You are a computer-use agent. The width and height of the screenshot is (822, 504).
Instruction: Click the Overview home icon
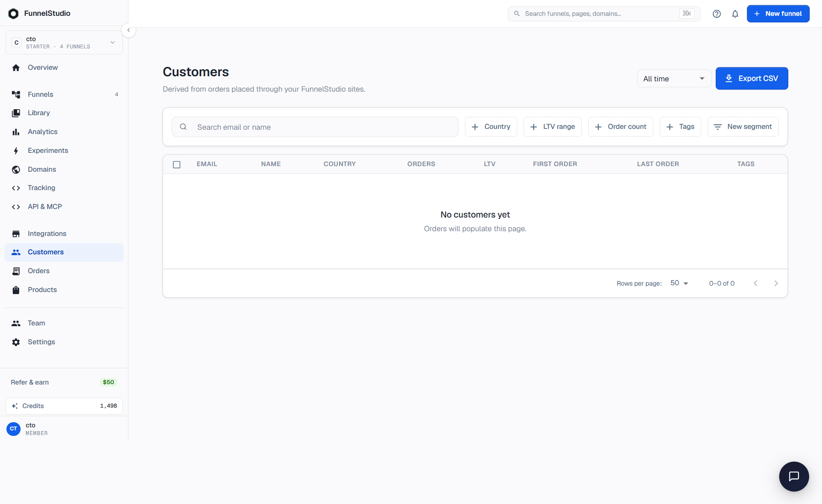pos(16,68)
